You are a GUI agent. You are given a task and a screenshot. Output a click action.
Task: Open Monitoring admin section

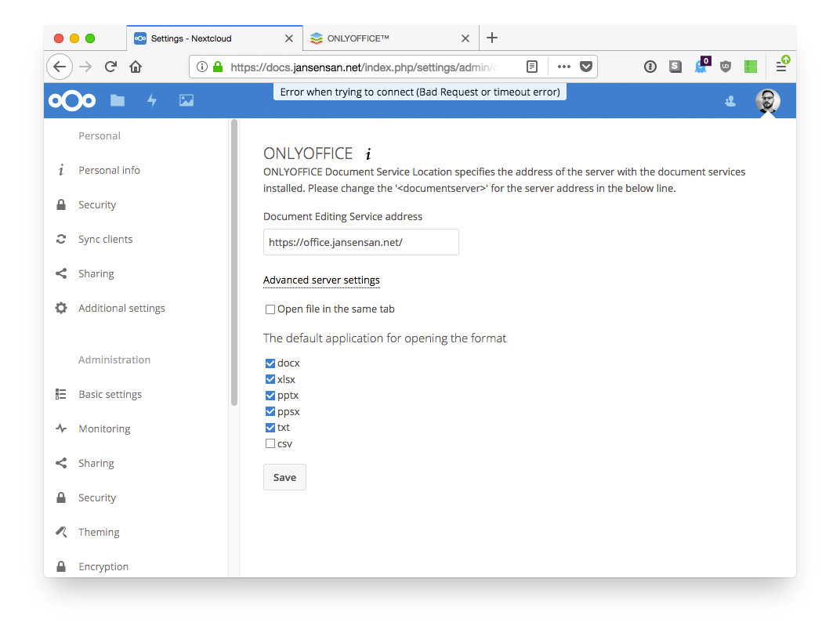[x=104, y=428]
